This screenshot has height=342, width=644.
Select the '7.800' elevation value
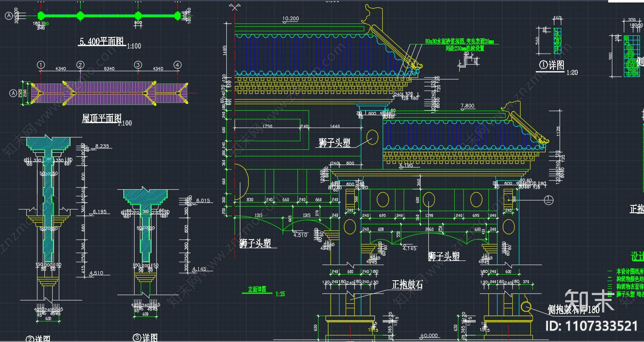(x=467, y=106)
